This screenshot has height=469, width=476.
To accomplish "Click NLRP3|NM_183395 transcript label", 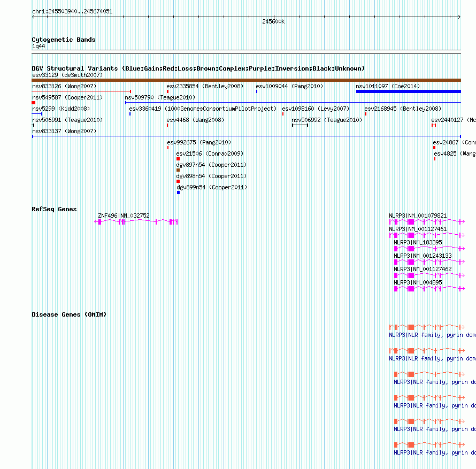I will 418,242.
